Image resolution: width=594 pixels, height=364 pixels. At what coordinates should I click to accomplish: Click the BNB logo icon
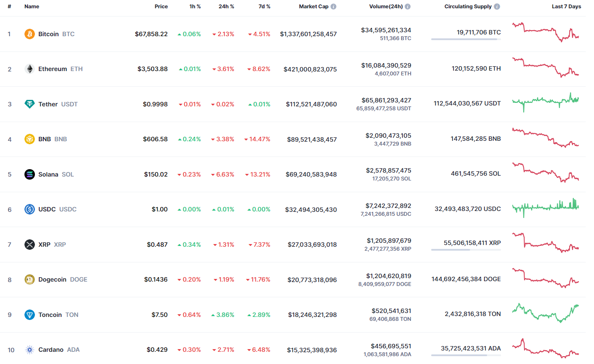pyautogui.click(x=30, y=139)
